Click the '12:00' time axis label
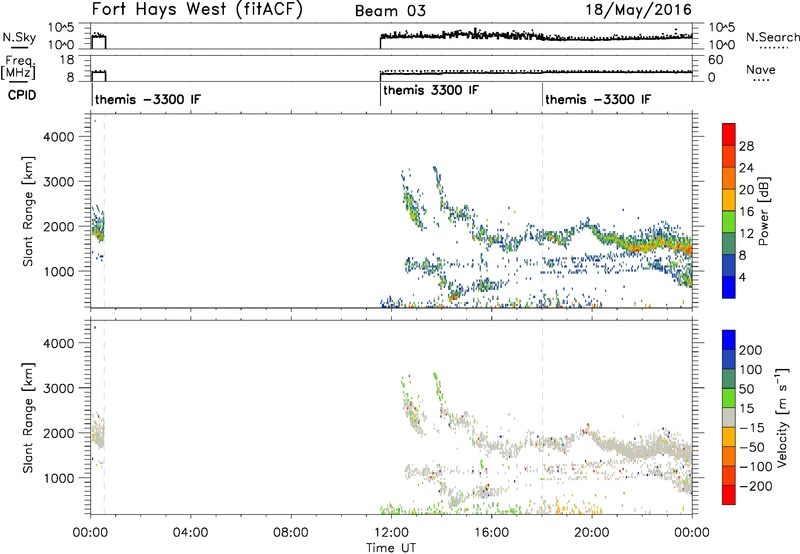 tap(391, 533)
